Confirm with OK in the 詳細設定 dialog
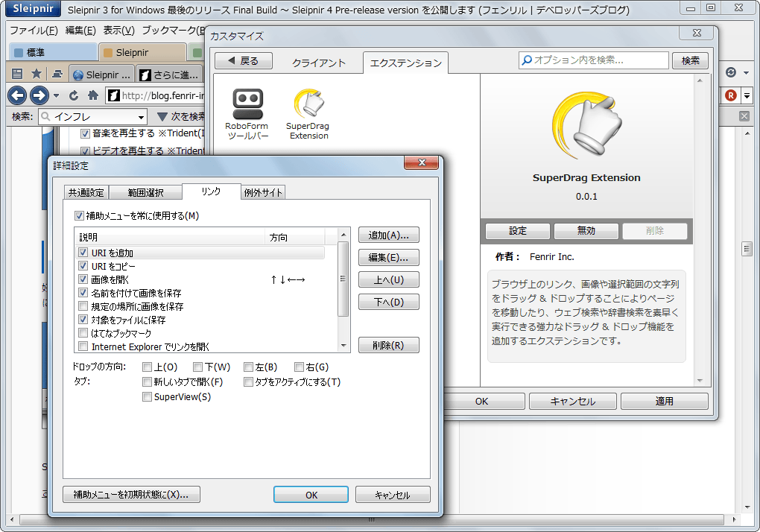The height and width of the screenshot is (532, 760). [x=311, y=494]
